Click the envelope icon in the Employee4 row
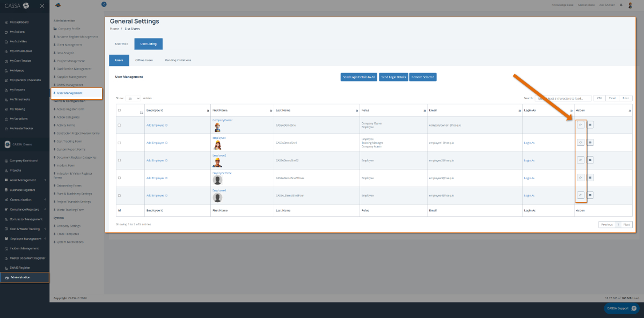 point(590,195)
